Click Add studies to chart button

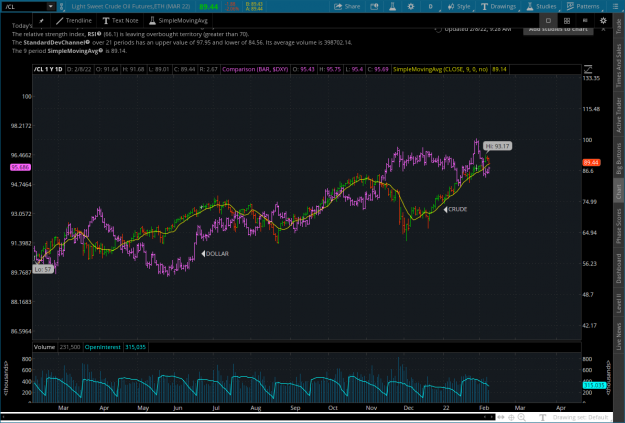[x=558, y=30]
